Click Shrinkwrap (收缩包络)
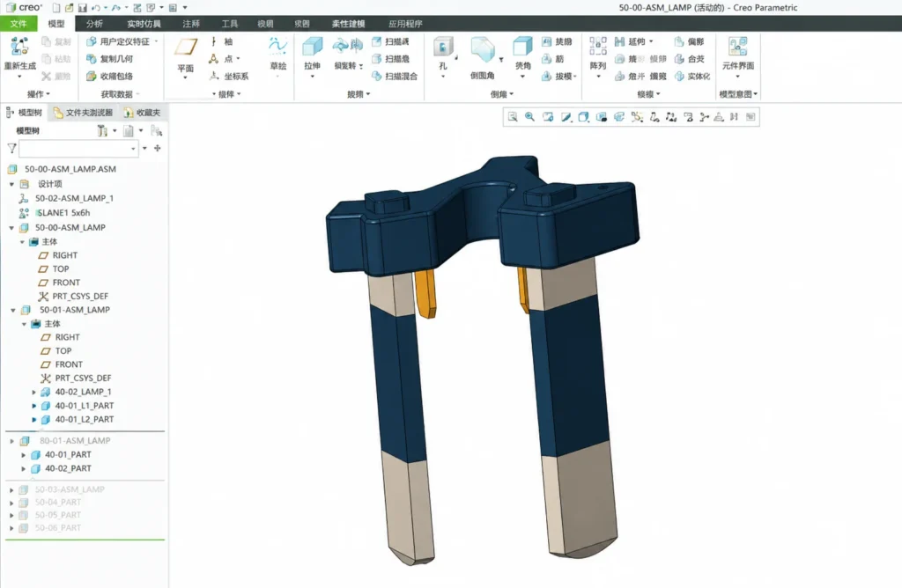The width and height of the screenshot is (902, 588). (110, 76)
